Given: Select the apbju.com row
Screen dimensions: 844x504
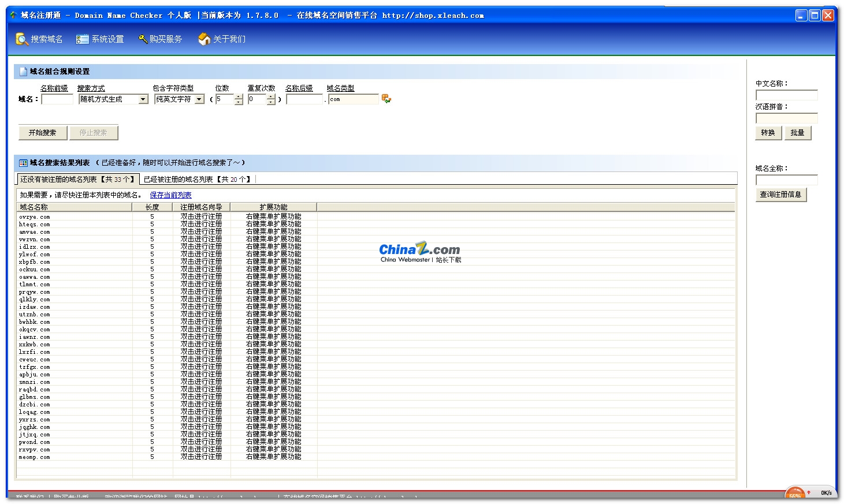Looking at the screenshot, I should [x=375, y=374].
